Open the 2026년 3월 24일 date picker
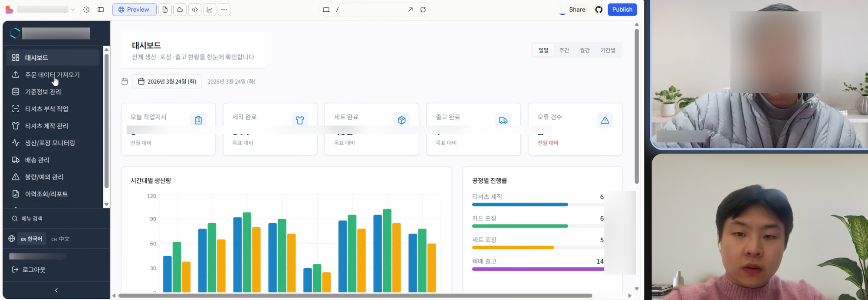The width and height of the screenshot is (868, 300). [x=168, y=82]
